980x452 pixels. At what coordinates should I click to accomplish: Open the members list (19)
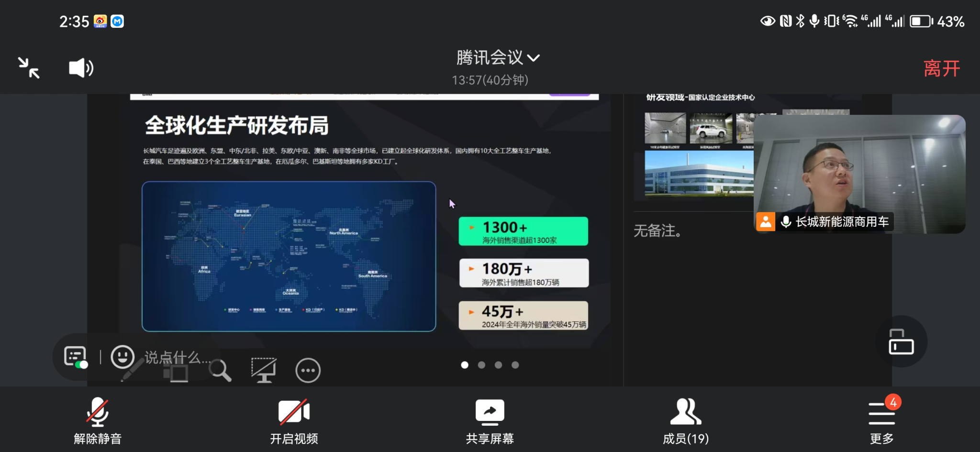(x=685, y=421)
